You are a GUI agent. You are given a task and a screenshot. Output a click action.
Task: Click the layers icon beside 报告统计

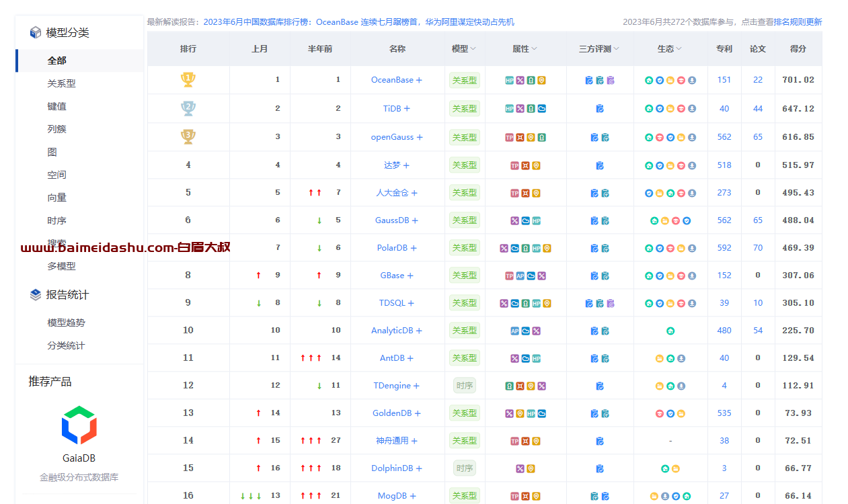36,294
